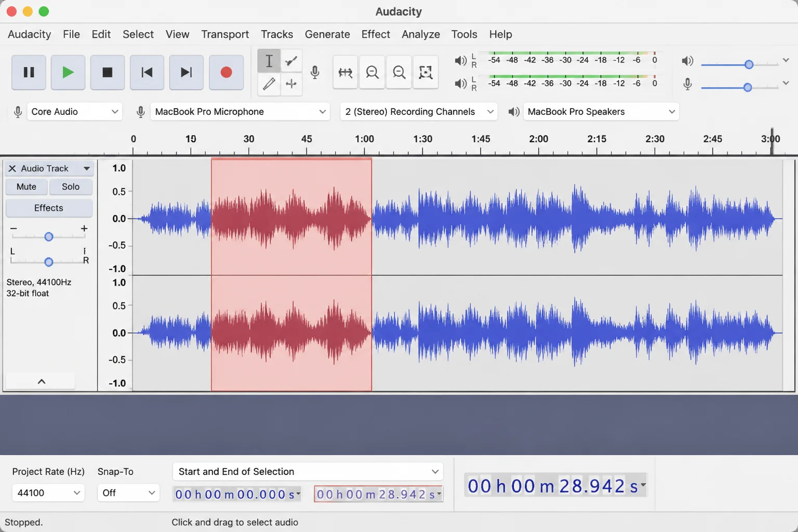The height and width of the screenshot is (532, 798).
Task: Open the Tracks menu
Action: [277, 34]
